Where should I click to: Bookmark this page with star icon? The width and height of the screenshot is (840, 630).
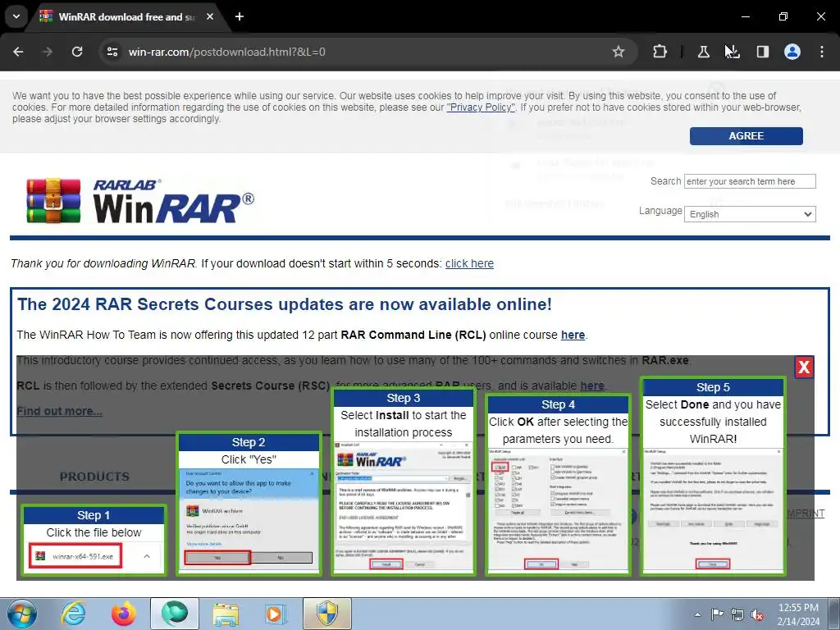(x=619, y=52)
